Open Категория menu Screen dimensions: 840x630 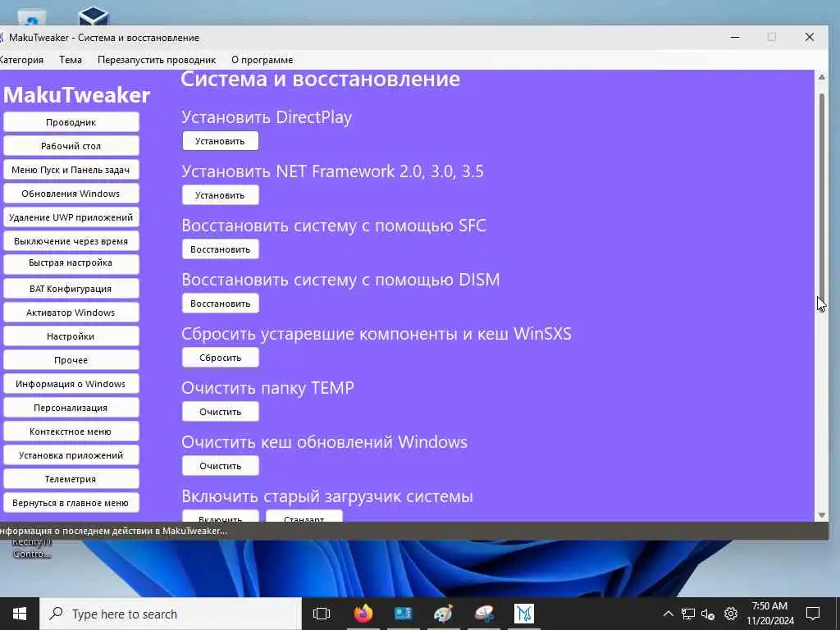click(x=21, y=60)
